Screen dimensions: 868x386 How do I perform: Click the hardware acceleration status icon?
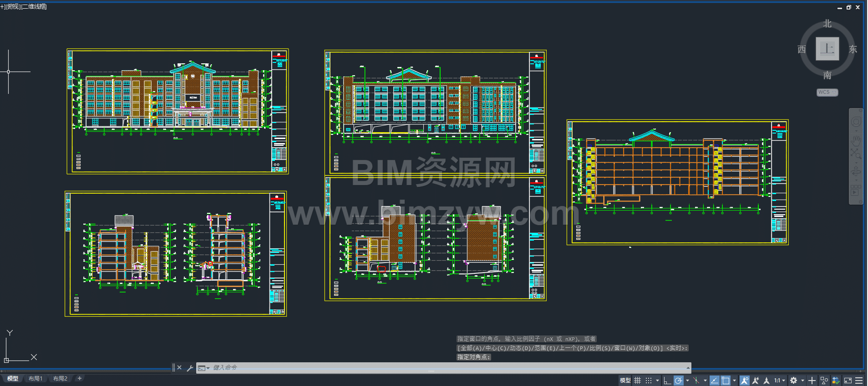[836, 381]
